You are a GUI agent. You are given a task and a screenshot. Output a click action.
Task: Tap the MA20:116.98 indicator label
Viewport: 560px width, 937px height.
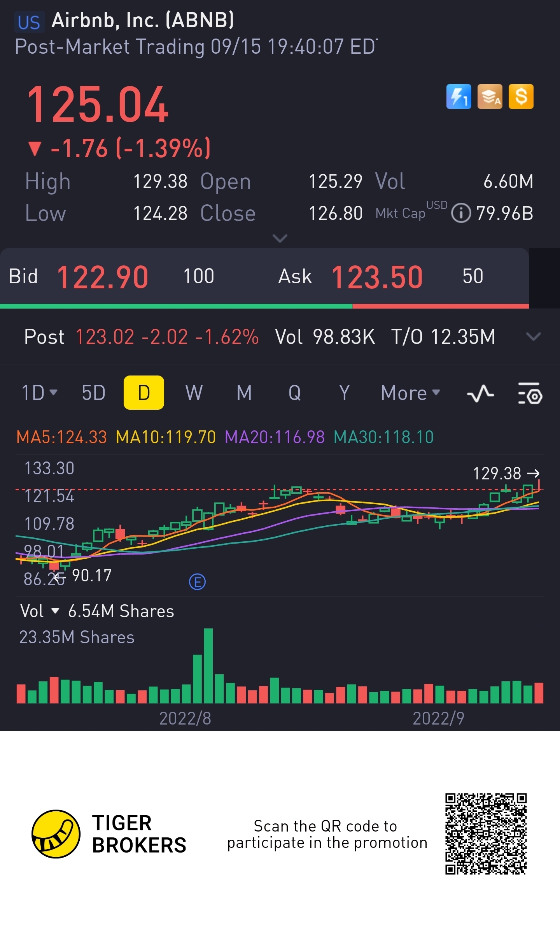[x=275, y=437]
